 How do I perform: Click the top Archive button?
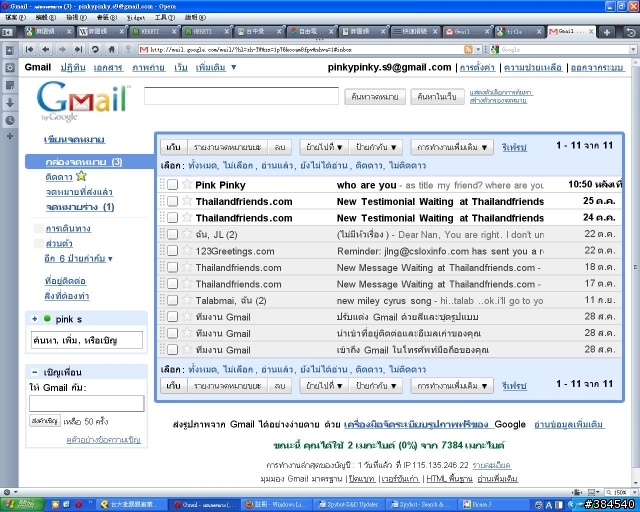173,147
